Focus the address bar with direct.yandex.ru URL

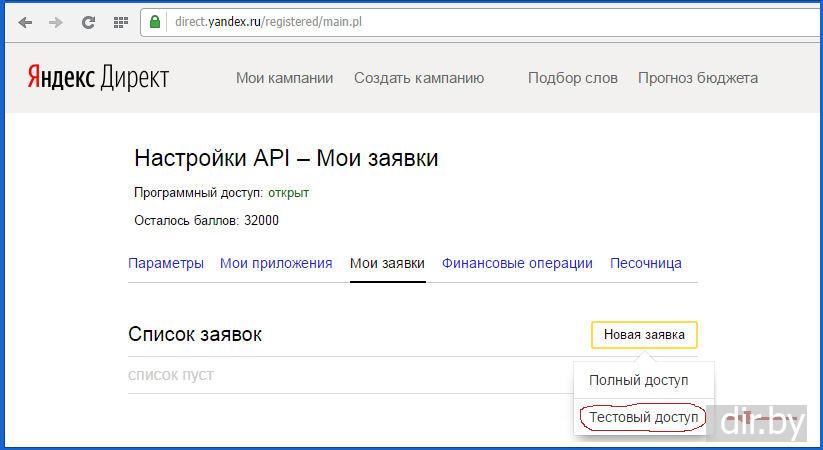(400, 22)
